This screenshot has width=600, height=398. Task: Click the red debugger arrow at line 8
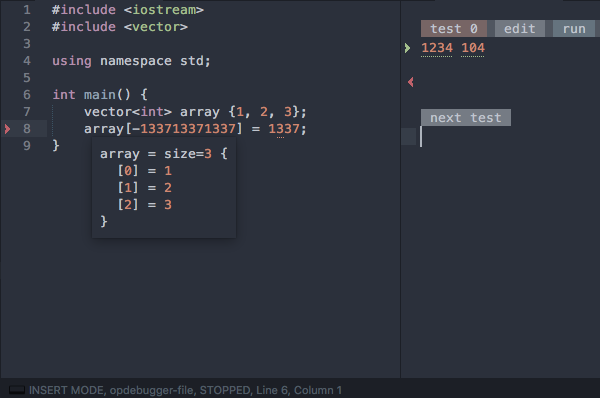(7, 129)
